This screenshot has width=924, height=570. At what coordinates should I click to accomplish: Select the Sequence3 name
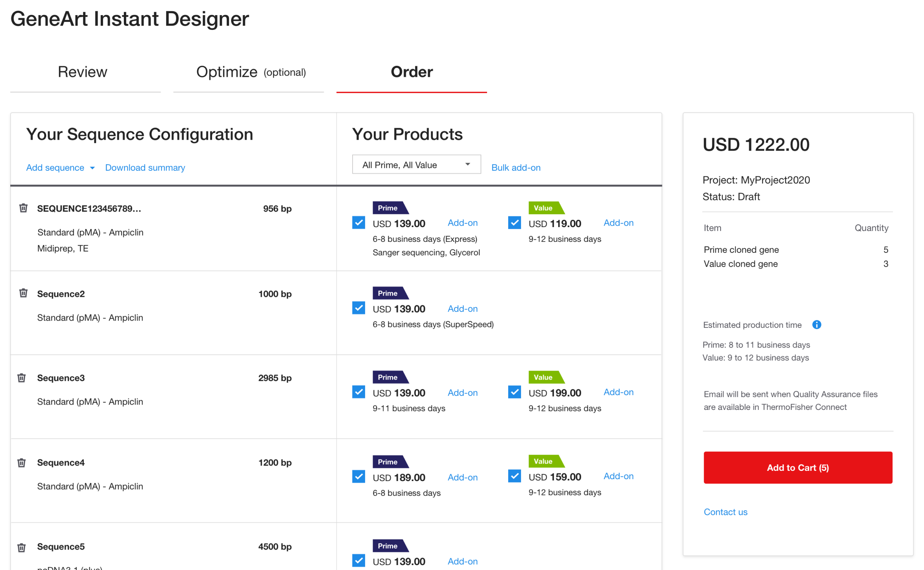pyautogui.click(x=61, y=378)
